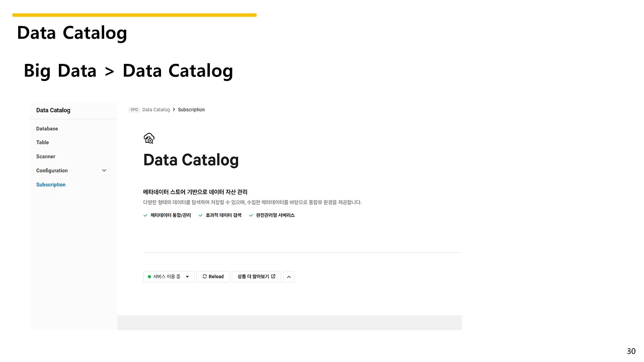This screenshot has width=644, height=362.
Task: Collapse the section with the up-chevron button
Action: coord(289,277)
